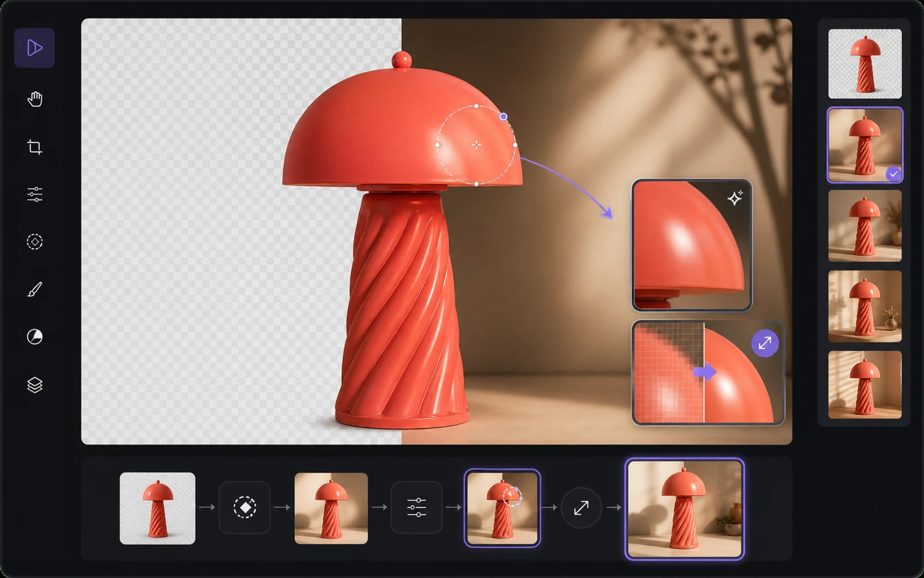Click the adjustments step icon in workflow
Image resolution: width=924 pixels, height=578 pixels.
[x=416, y=507]
